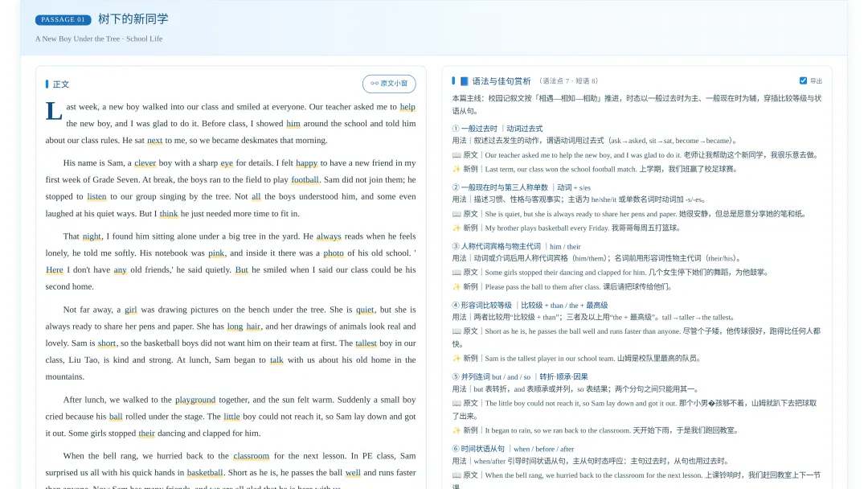Click the highlighted 'But' before 'he smiled'

point(242,269)
